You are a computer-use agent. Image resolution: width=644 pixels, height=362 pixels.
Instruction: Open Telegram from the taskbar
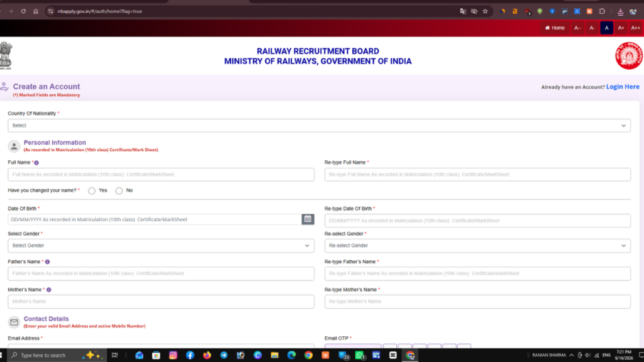tap(224, 355)
